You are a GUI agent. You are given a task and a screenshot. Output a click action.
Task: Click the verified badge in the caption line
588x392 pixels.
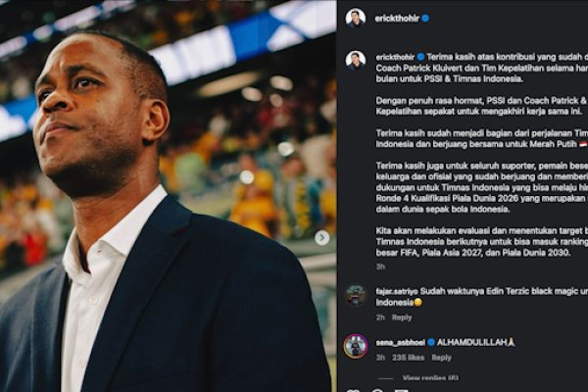pyautogui.click(x=420, y=57)
